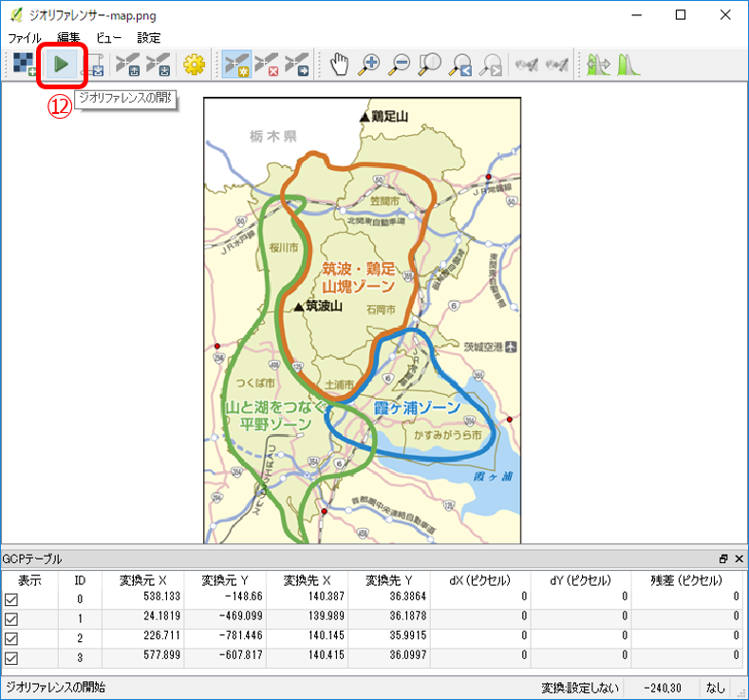Link QGIS to georeferencer icon
749x700 pixels.
(557, 64)
